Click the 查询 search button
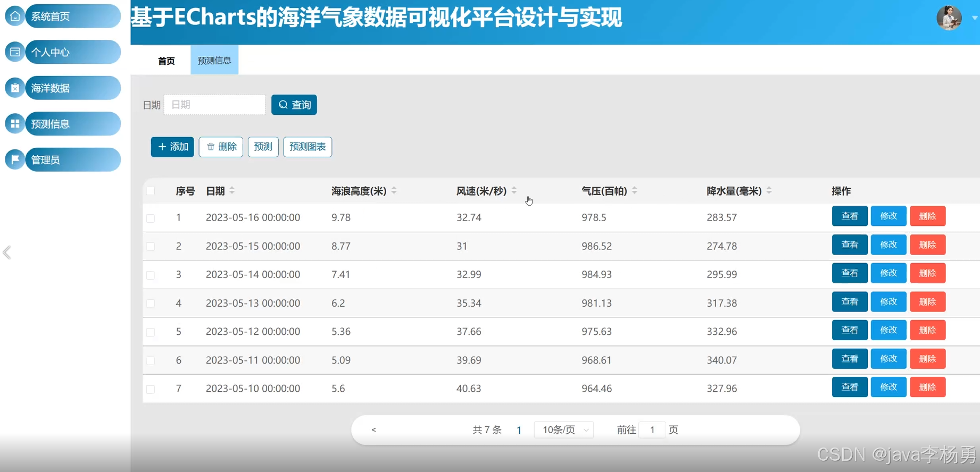 point(294,105)
